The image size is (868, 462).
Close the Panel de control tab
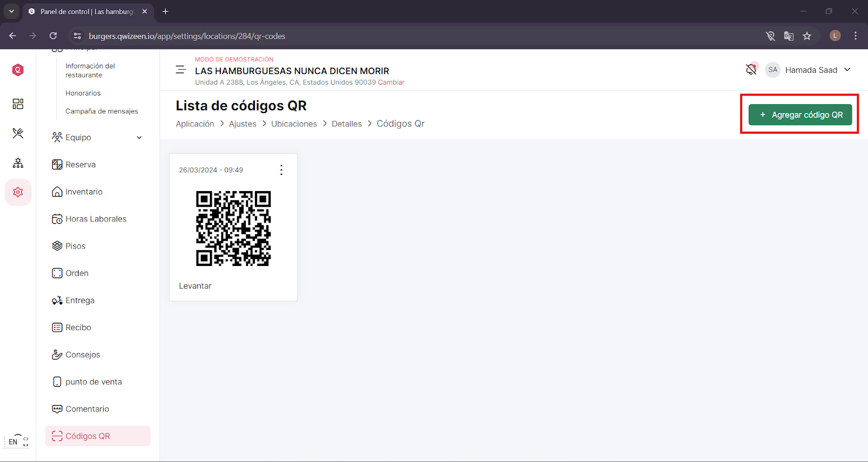[x=144, y=11]
